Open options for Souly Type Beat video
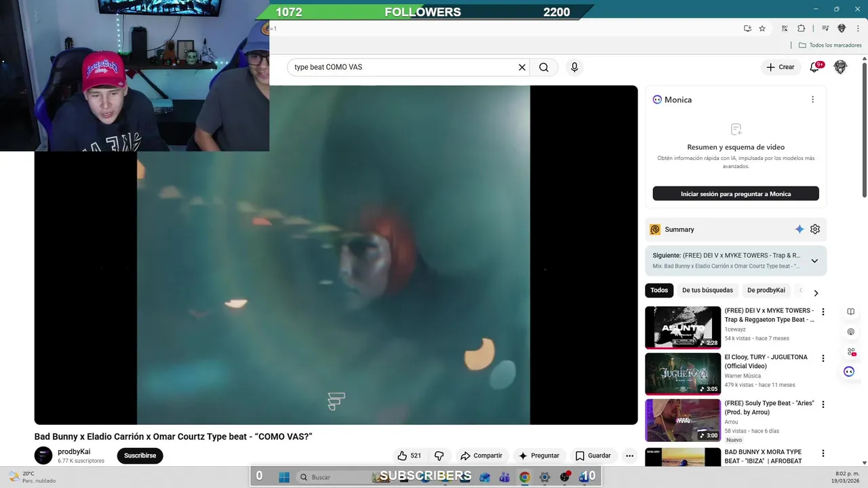This screenshot has width=868, height=488. tap(823, 404)
